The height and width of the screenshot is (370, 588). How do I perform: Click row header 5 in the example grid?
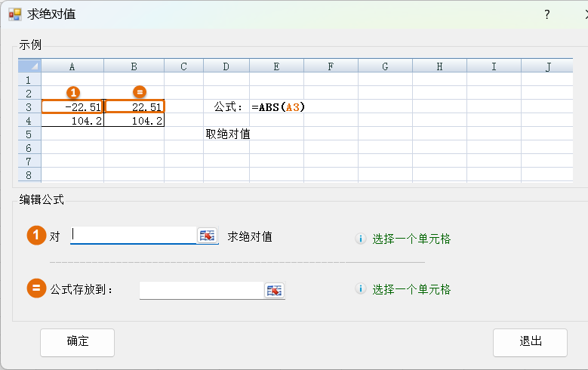pos(29,134)
